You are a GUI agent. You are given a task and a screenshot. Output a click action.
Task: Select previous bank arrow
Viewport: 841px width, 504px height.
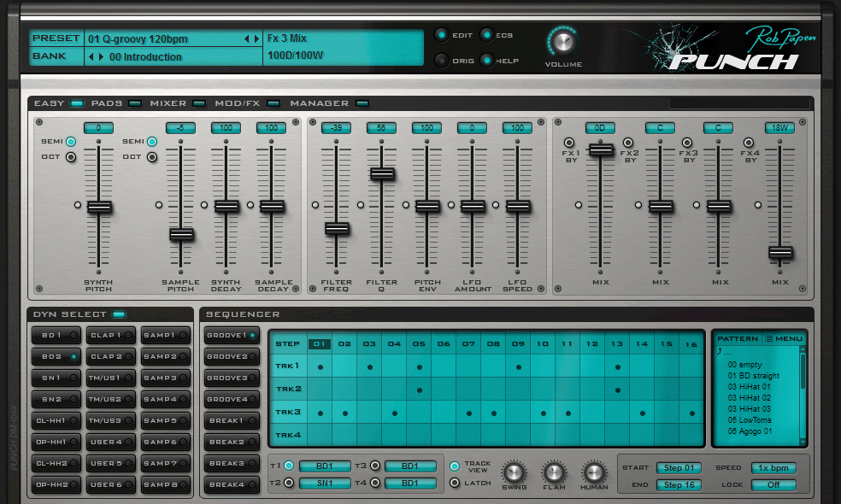91,56
